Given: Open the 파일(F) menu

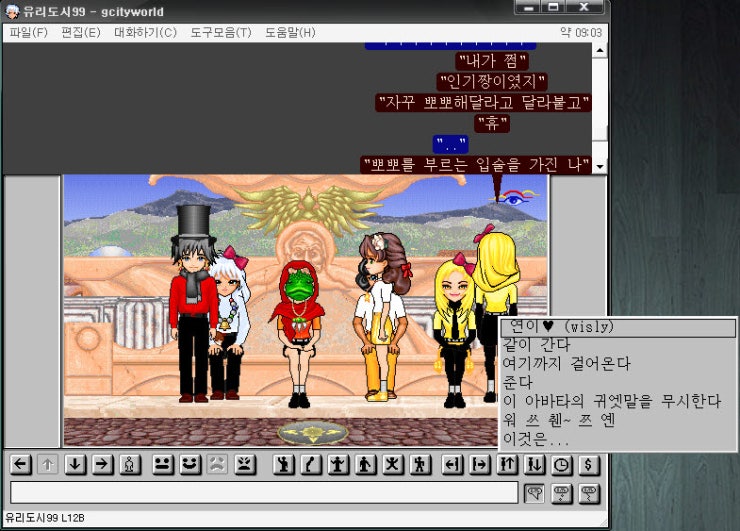Looking at the screenshot, I should (28, 32).
